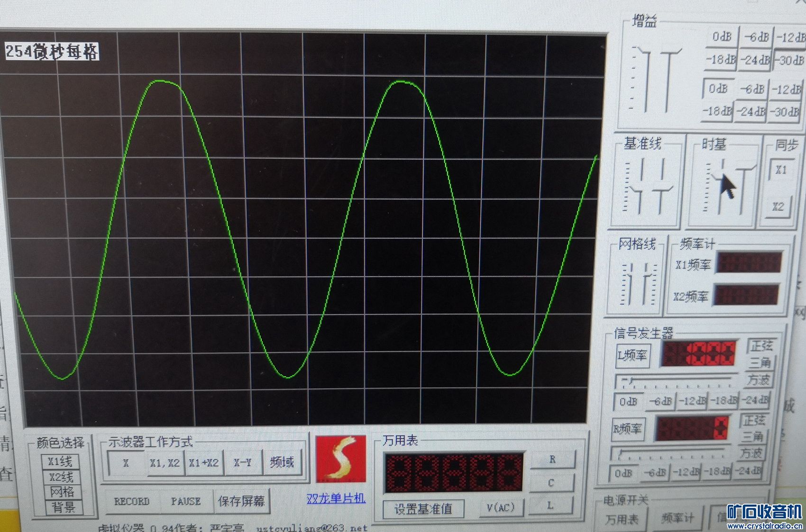Screen dimensions: 806x532
Task: Switch to X1,X2 dual-trace mode
Action: tap(165, 463)
